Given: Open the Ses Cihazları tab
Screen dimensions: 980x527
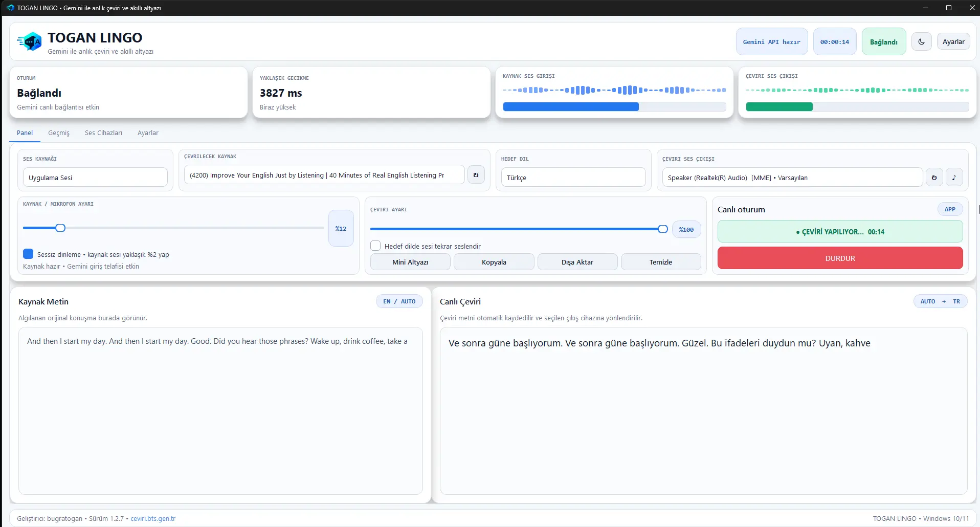Looking at the screenshot, I should tap(103, 133).
